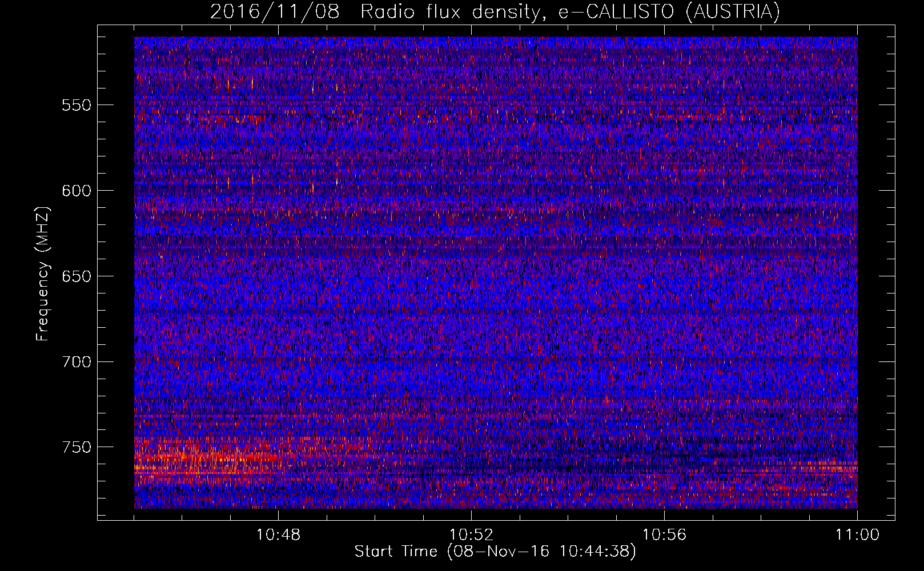Select the '700' frequency tick label
Screen dimensions: 924x571
tap(76, 362)
